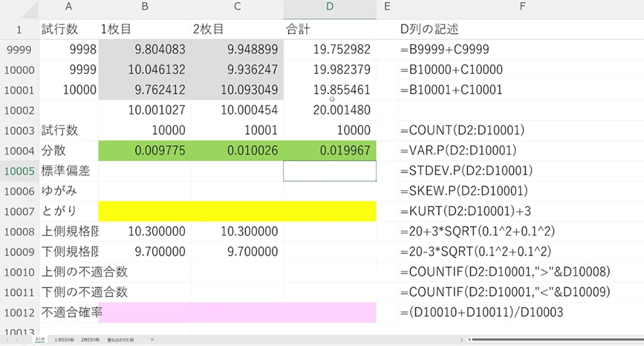The height and width of the screenshot is (346, 644).
Task: Open the 2枚目の板 sheet tab
Action: click(91, 339)
